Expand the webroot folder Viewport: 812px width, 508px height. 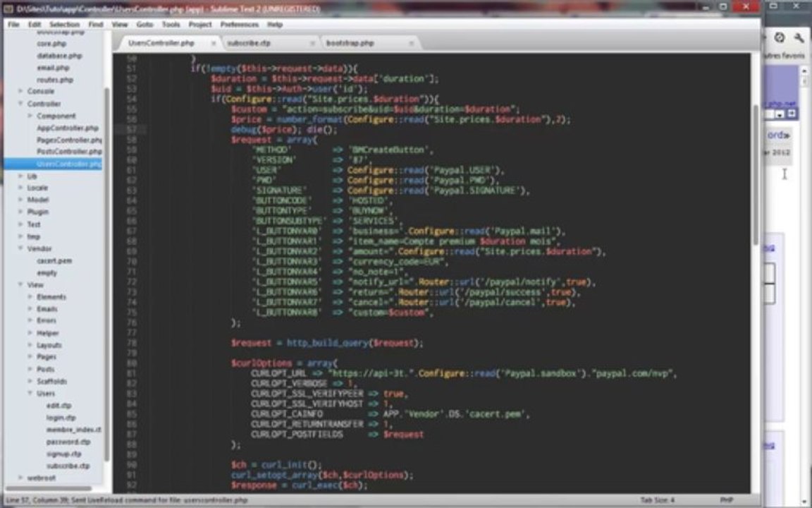tap(20, 478)
